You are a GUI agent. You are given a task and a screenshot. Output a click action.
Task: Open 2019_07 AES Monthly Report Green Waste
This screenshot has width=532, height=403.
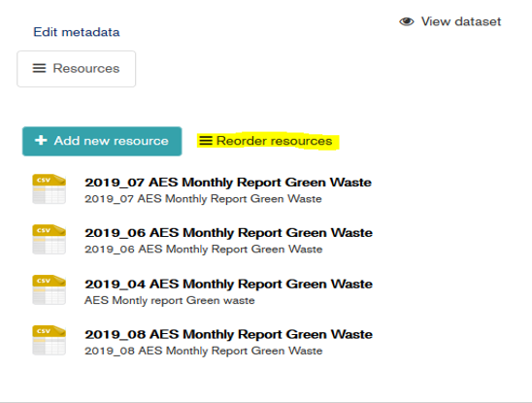coord(228,183)
